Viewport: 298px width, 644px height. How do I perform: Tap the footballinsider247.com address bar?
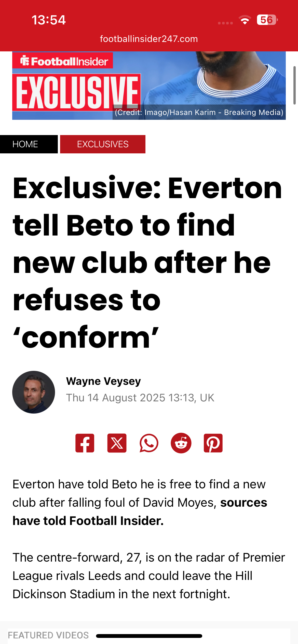pos(149,39)
